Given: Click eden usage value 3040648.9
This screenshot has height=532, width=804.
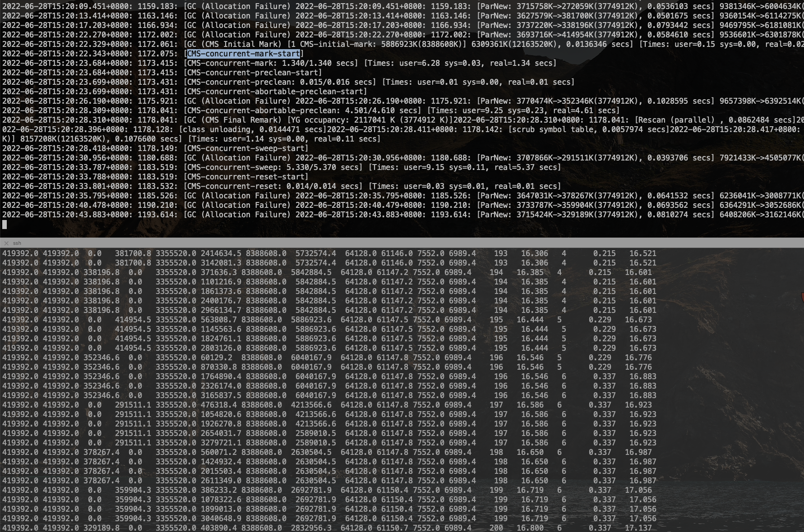Looking at the screenshot, I should [221, 518].
